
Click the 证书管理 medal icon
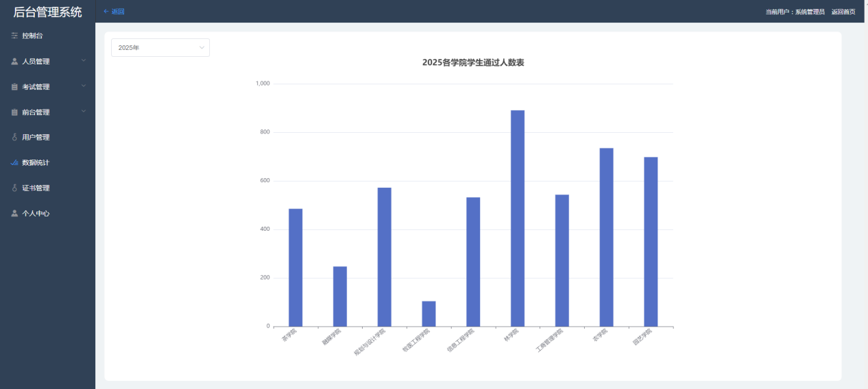14,188
